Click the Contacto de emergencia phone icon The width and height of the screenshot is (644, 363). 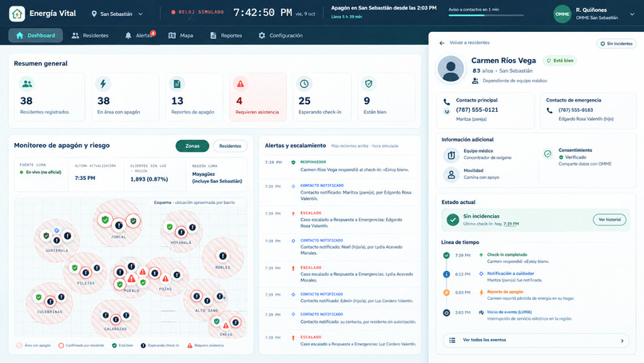[x=550, y=110]
